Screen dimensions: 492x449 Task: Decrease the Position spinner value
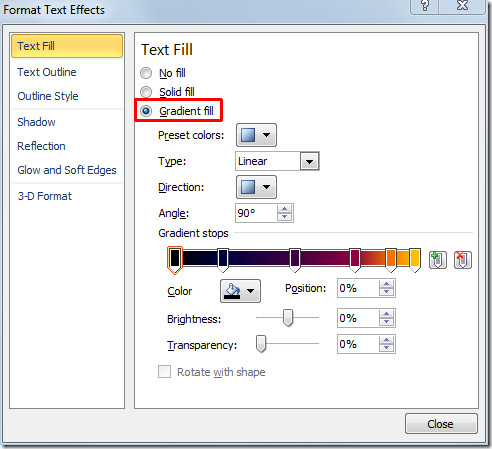[x=387, y=292]
